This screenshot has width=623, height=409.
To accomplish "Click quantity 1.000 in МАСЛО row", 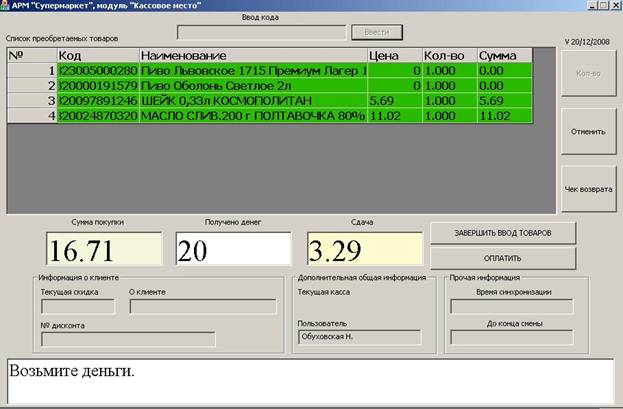I will pos(450,116).
